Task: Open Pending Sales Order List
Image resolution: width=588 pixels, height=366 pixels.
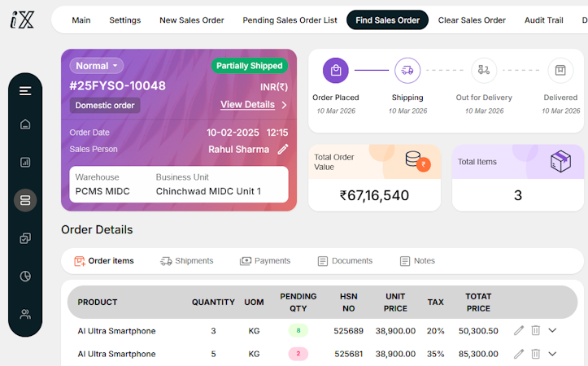Action: [290, 20]
